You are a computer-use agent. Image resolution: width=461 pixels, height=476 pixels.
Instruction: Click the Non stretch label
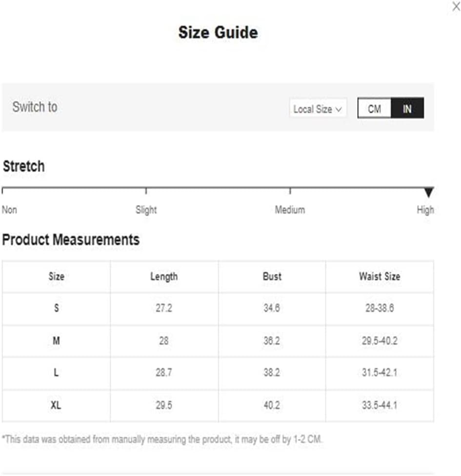pos(9,209)
